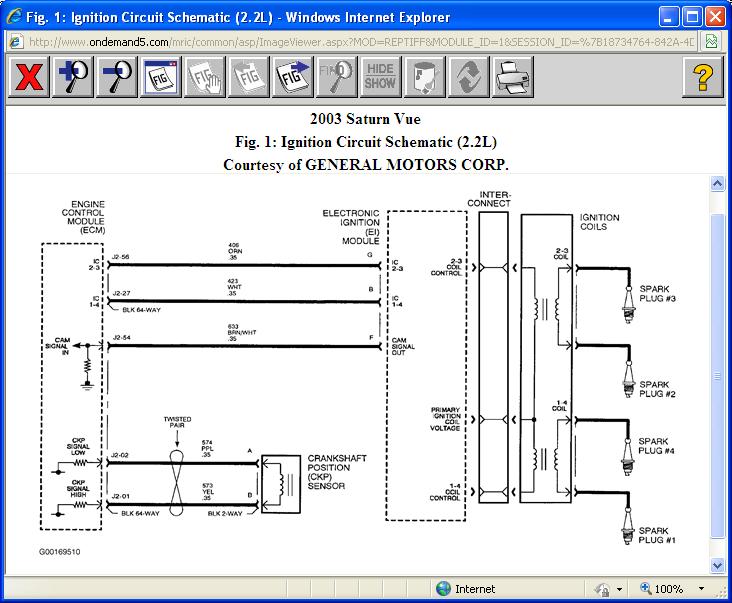Image resolution: width=732 pixels, height=603 pixels.
Task: Click the red X close-figure toolbar icon
Action: 30,77
